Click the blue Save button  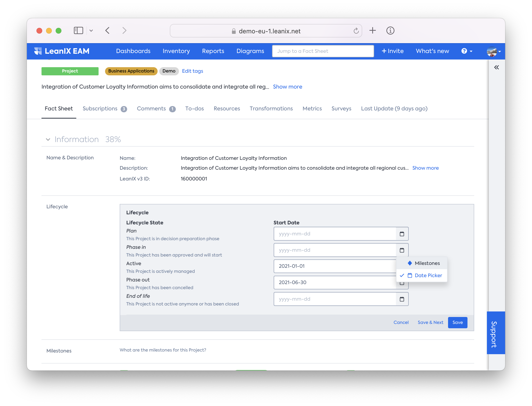[x=457, y=322]
